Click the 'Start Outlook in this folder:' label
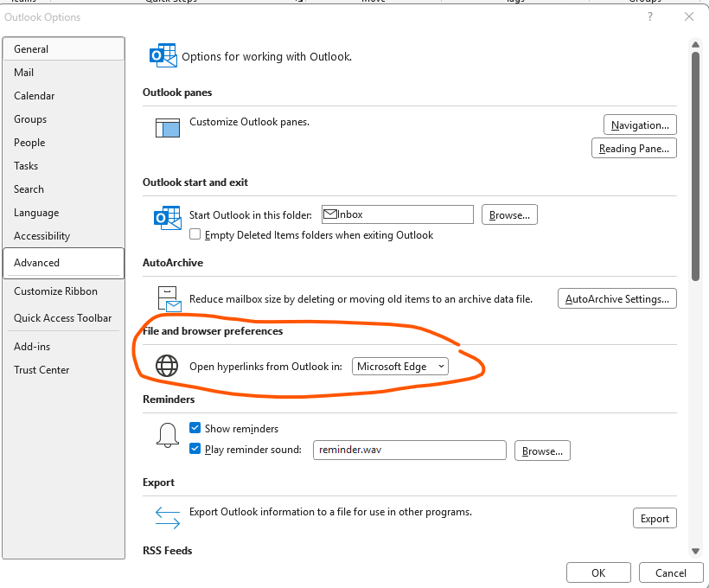709x588 pixels. (251, 214)
